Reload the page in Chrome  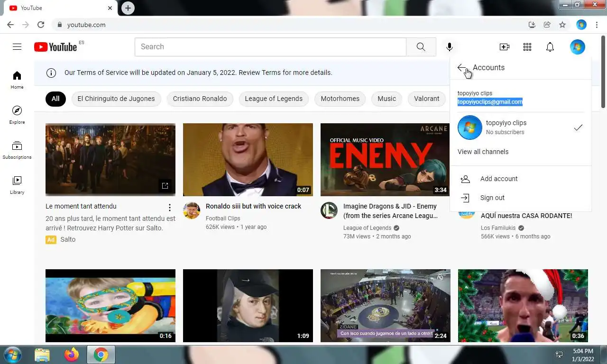[x=41, y=25]
